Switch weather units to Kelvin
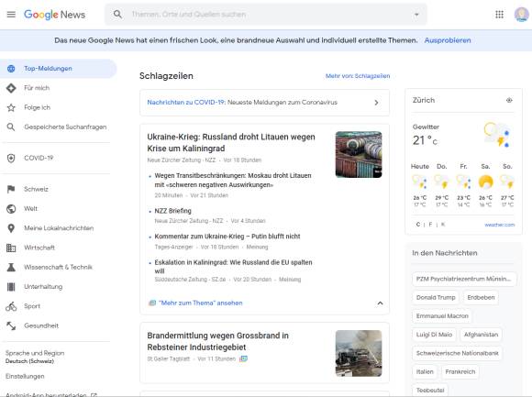 (x=443, y=225)
